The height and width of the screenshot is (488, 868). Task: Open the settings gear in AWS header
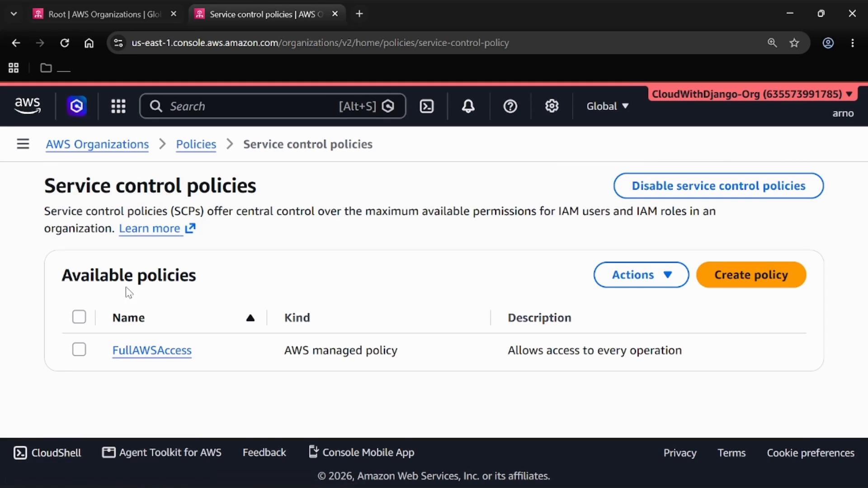pos(552,106)
